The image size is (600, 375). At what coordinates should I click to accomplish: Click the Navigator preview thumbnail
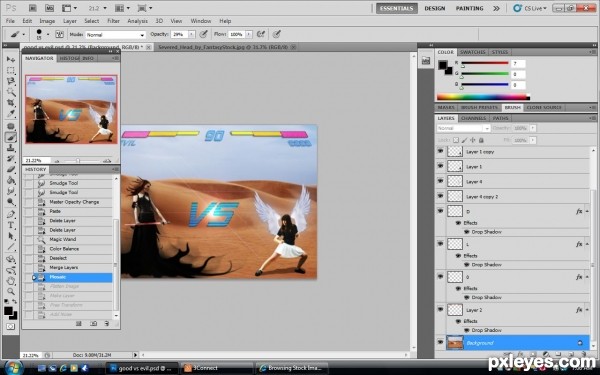71,109
